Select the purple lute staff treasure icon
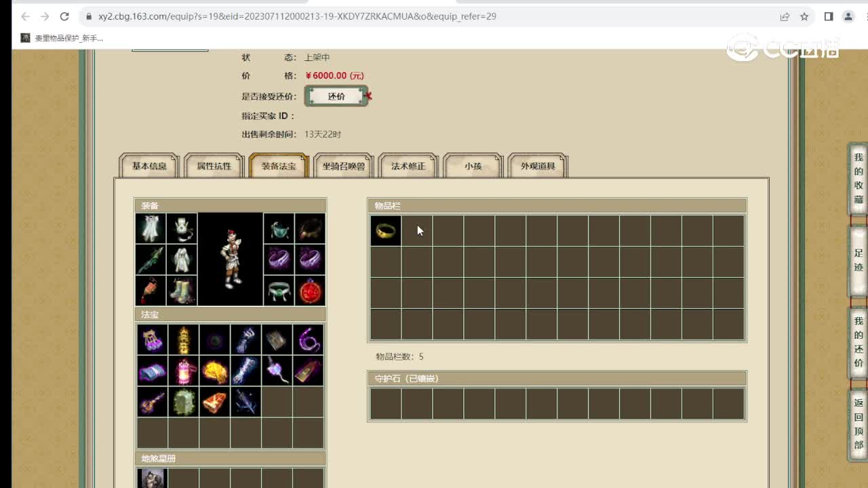The width and height of the screenshot is (868, 488). (x=153, y=402)
